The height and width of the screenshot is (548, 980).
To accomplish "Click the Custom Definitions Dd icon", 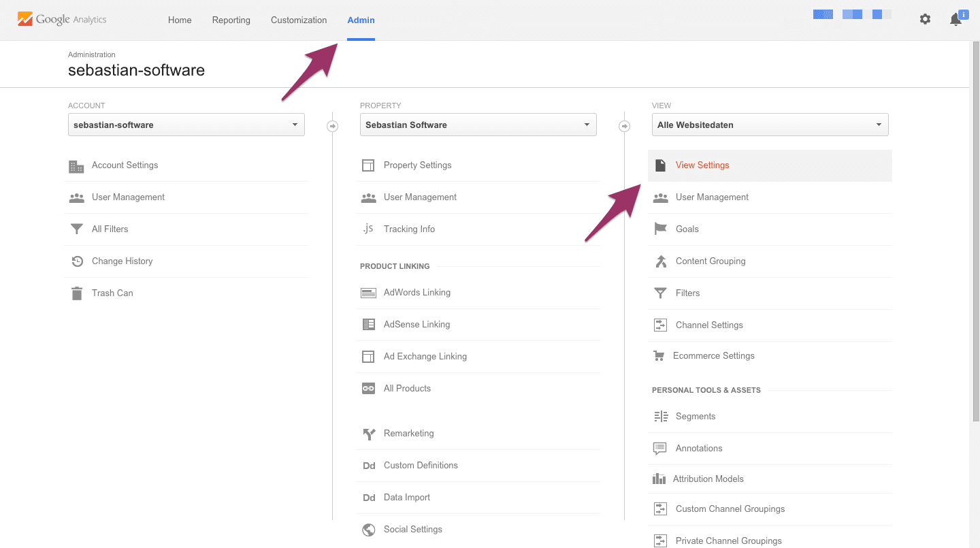I will 369,466.
